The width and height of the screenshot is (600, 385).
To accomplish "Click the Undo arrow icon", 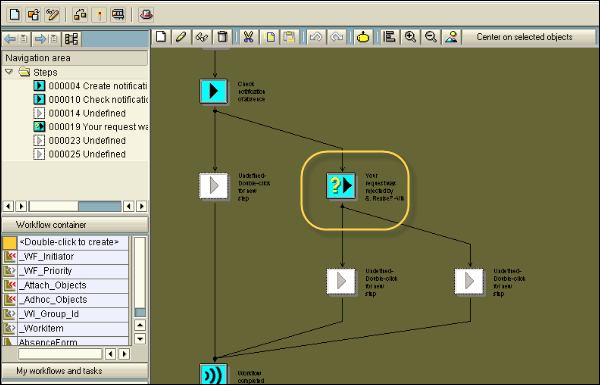I will (316, 37).
